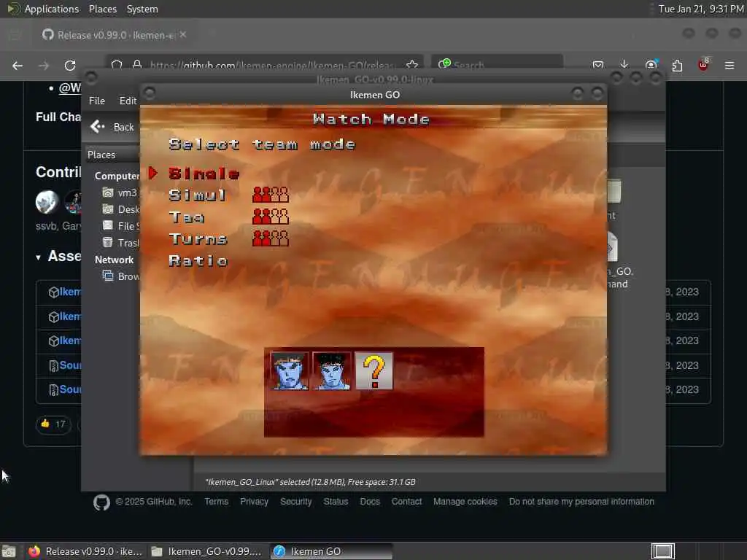Image resolution: width=747 pixels, height=560 pixels.
Task: Open Trash in file manager sidebar
Action: [x=121, y=243]
